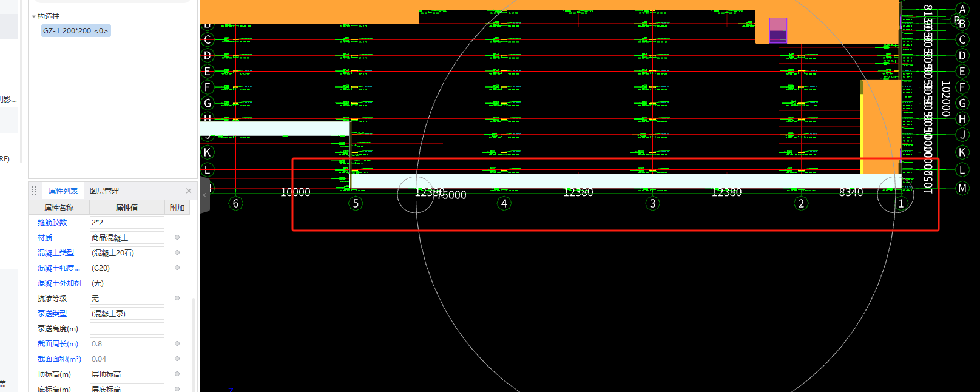Toggle the 附加 option for 截面周长
980x392 pixels.
click(177, 343)
